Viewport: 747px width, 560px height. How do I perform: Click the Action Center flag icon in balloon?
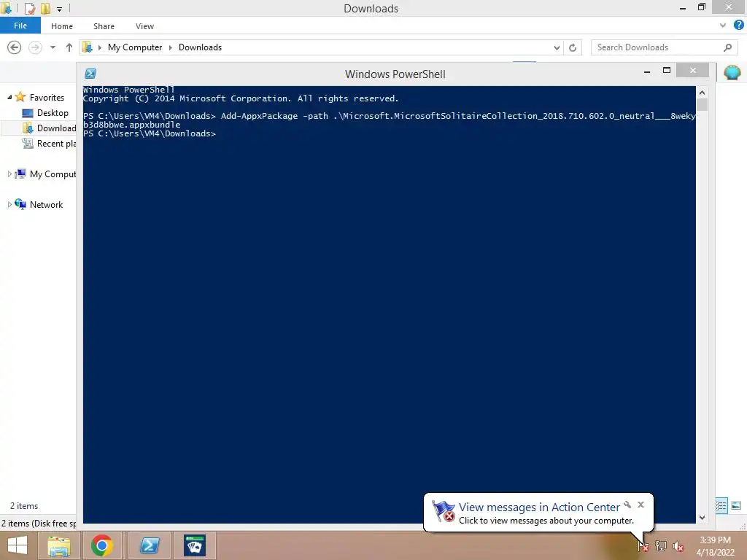[x=443, y=511]
